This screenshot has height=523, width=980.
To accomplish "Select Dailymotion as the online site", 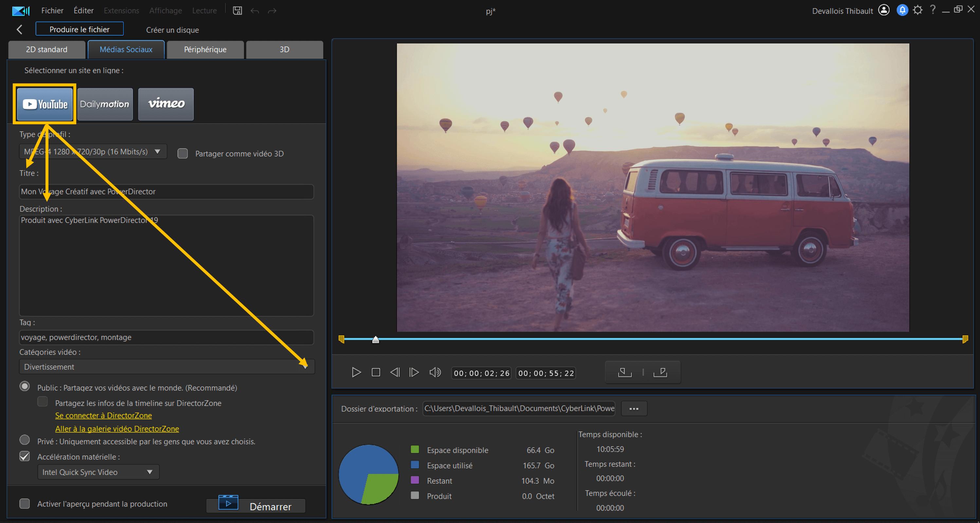I will coord(105,104).
